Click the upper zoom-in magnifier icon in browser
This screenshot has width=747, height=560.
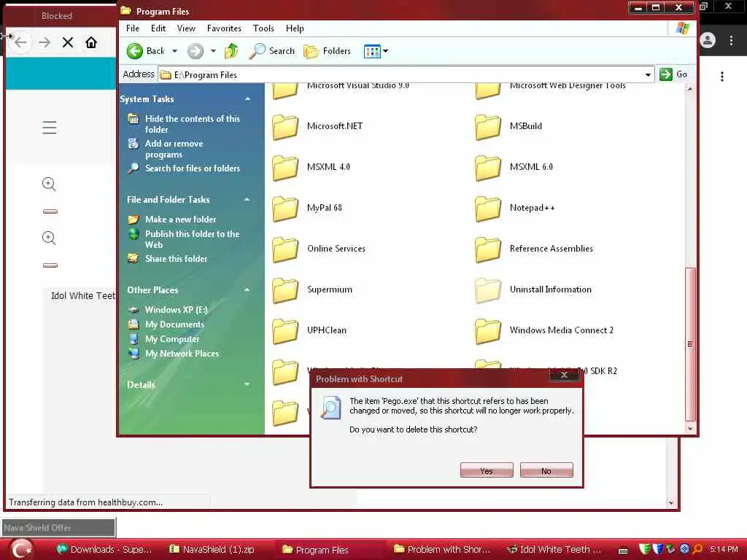pyautogui.click(x=49, y=184)
